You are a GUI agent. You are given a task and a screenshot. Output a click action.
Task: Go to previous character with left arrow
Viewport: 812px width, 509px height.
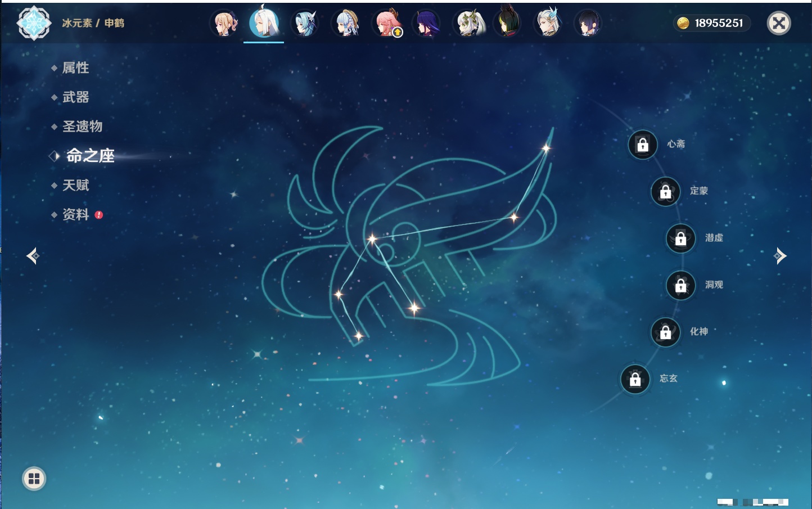(33, 256)
